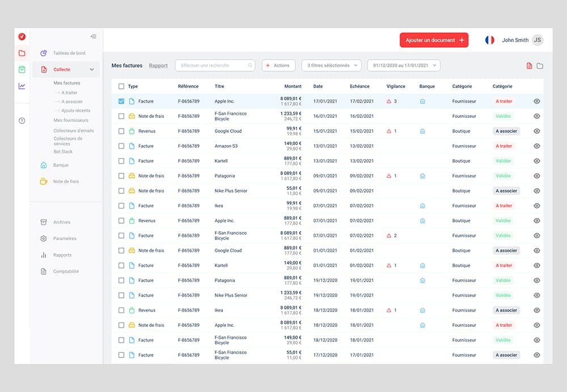Click the French flag language icon
The image size is (567, 392).
[x=490, y=40]
